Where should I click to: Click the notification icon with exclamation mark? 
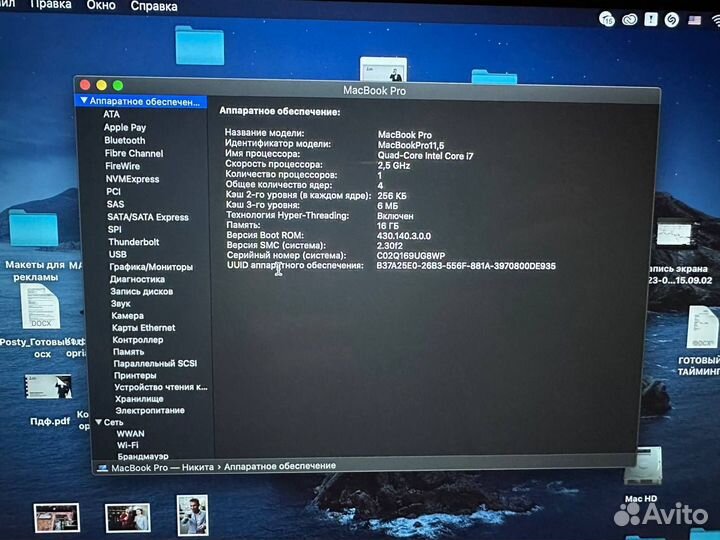coord(651,19)
